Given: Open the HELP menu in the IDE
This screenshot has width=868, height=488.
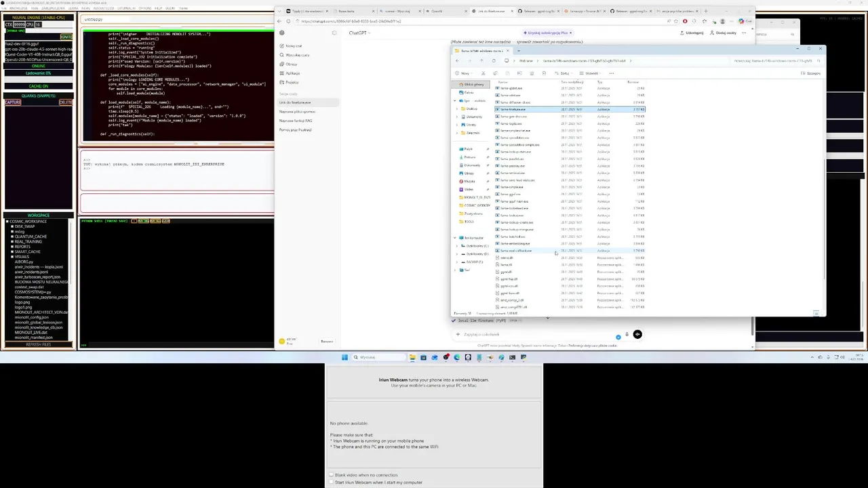Looking at the screenshot, I should click(x=159, y=8).
